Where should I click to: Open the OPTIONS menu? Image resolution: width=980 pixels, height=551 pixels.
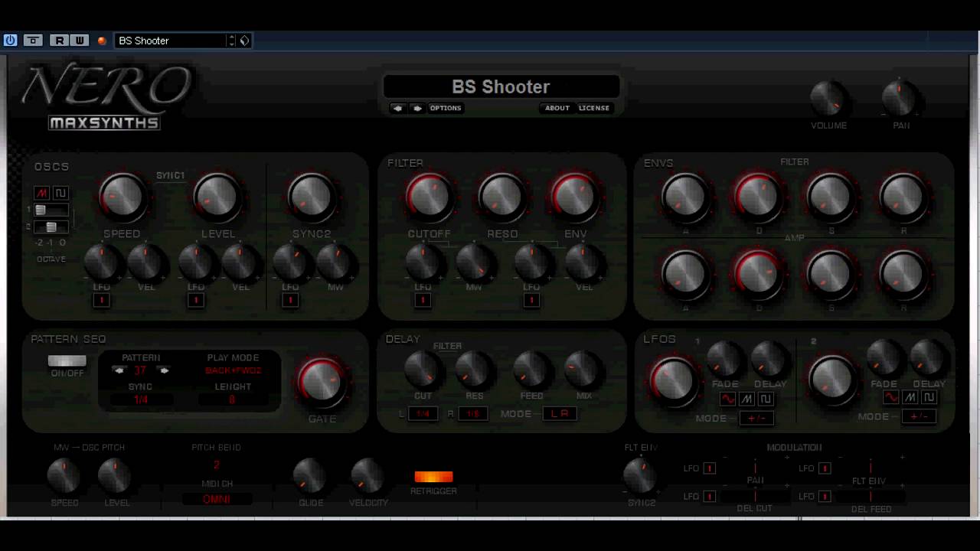446,108
